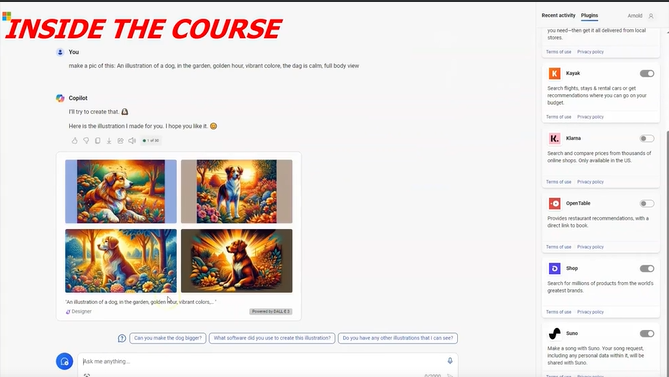Click the question mark suggestions icon

click(x=122, y=338)
